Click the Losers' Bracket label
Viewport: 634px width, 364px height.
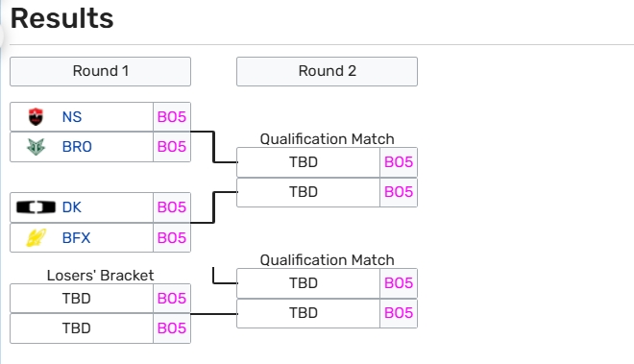100,276
